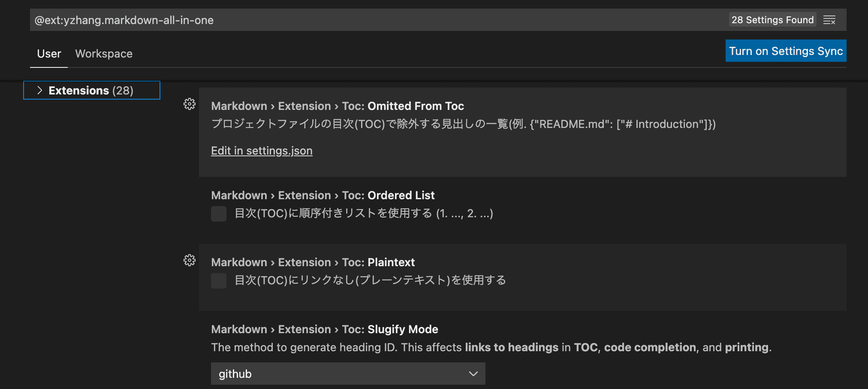Check the Toc: Plaintext option
The height and width of the screenshot is (389, 868).
click(x=218, y=281)
